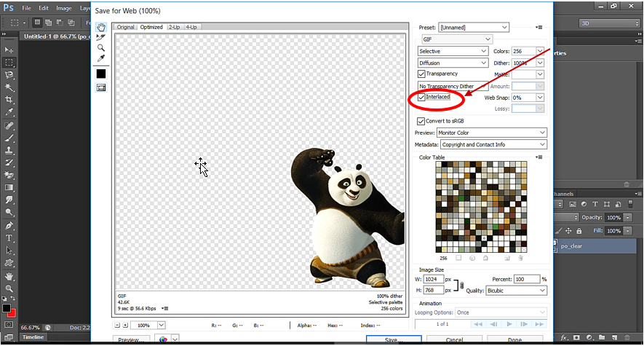Select the Rectangular Marquee tool
The height and width of the screenshot is (346, 644).
pos(9,63)
